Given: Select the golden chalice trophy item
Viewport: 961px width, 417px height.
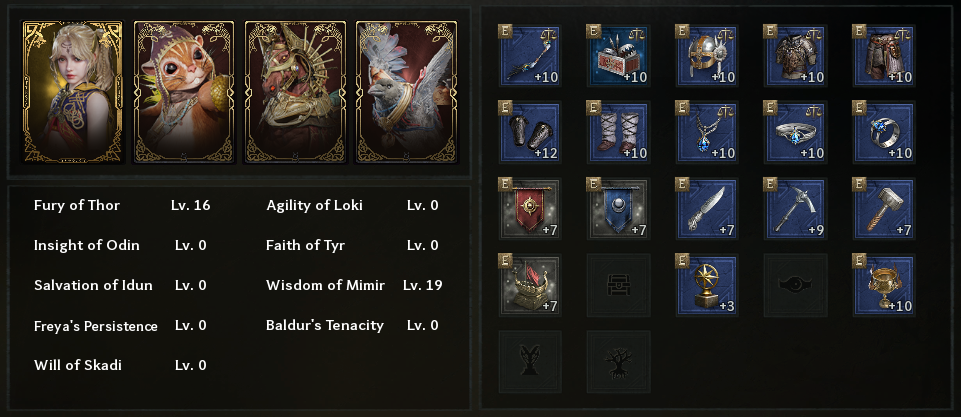Looking at the screenshot, I should (883, 285).
